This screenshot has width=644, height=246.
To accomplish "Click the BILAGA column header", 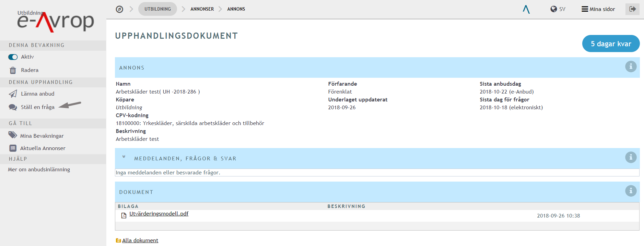I will pos(128,206).
